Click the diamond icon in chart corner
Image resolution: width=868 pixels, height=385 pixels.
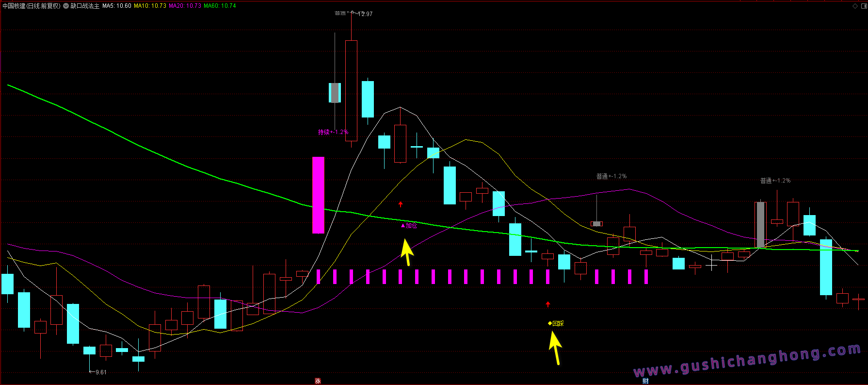855,6
